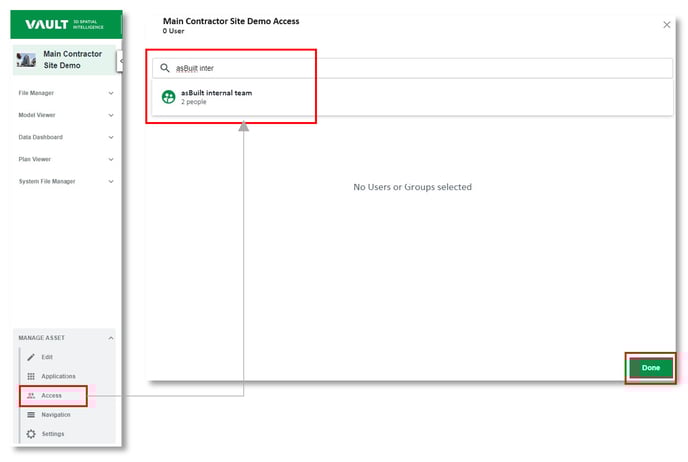Click the Main Contractor Site Demo Access heading
Screen dimensions: 688x462
tap(231, 21)
